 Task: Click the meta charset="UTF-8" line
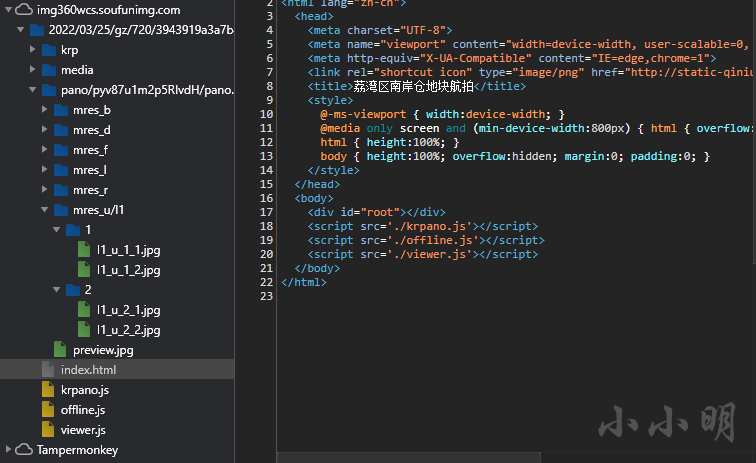(x=380, y=30)
